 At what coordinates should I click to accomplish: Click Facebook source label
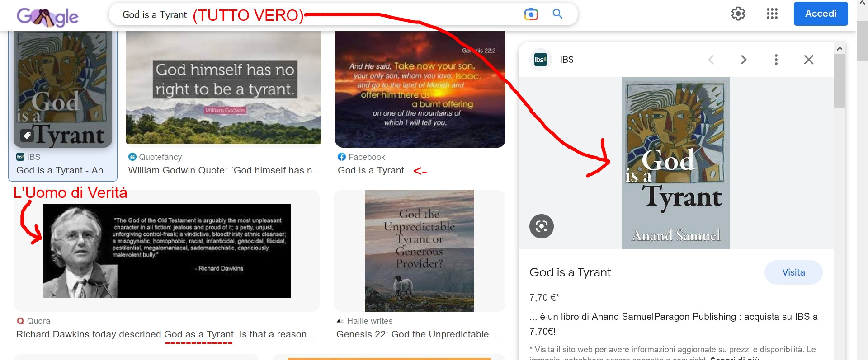pos(367,157)
